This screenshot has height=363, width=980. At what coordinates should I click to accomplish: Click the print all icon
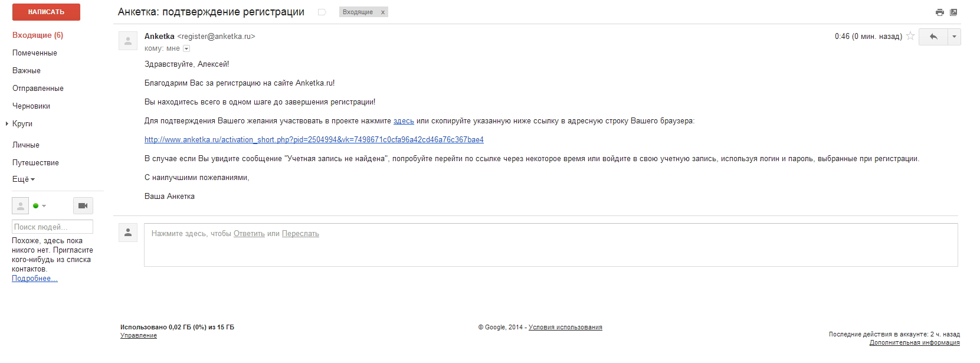[940, 12]
